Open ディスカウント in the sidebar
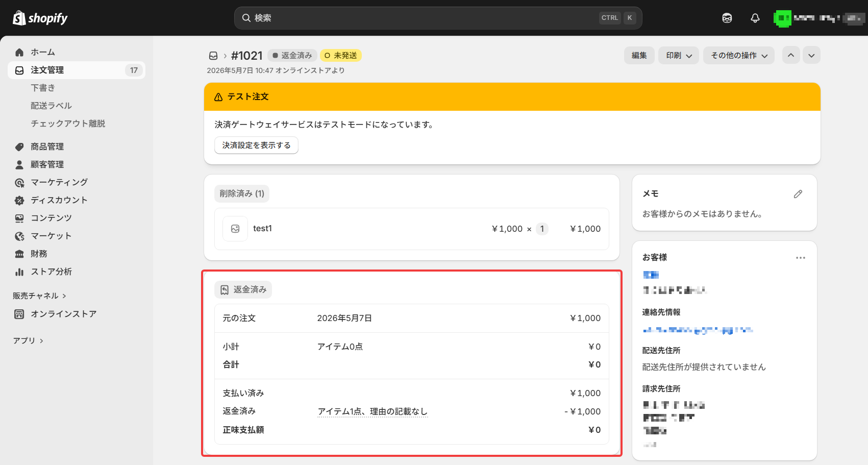Image resolution: width=868 pixels, height=465 pixels. 77,200
